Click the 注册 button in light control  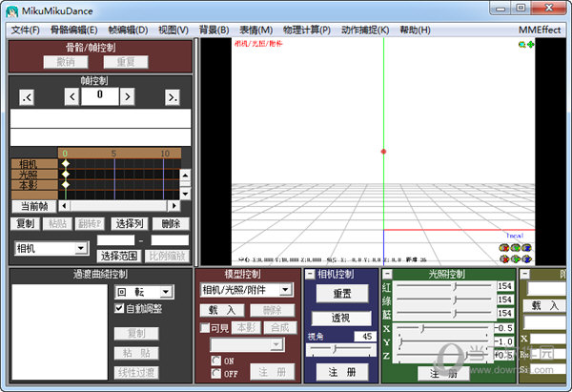click(443, 373)
